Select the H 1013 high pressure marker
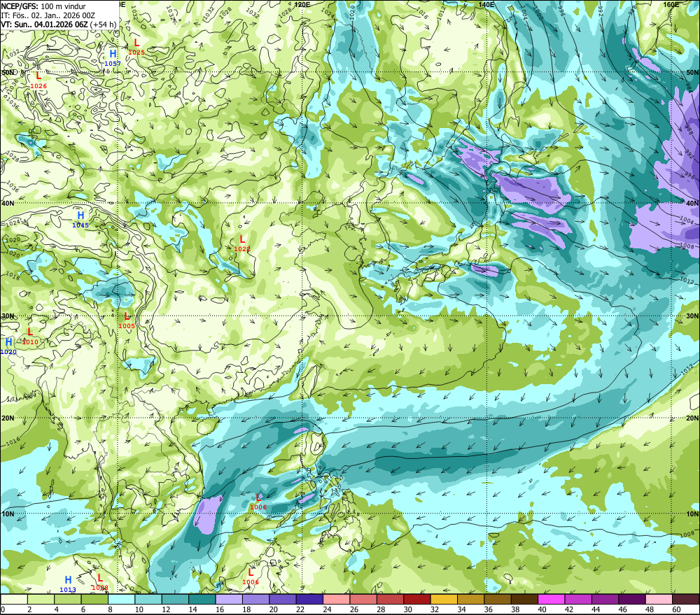The height and width of the screenshot is (615, 700). pyautogui.click(x=68, y=584)
